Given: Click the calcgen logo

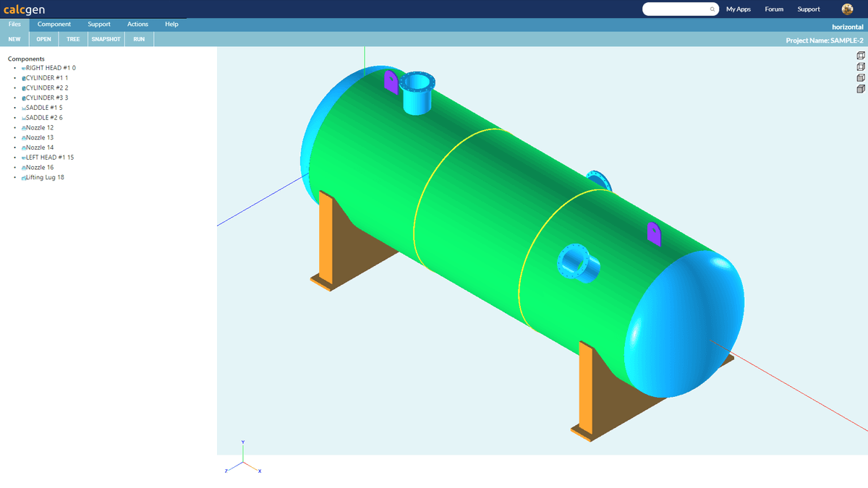Looking at the screenshot, I should click(x=25, y=9).
